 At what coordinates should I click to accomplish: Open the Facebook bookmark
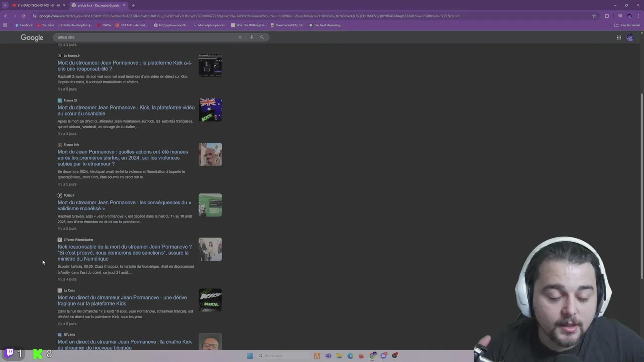tap(24, 25)
